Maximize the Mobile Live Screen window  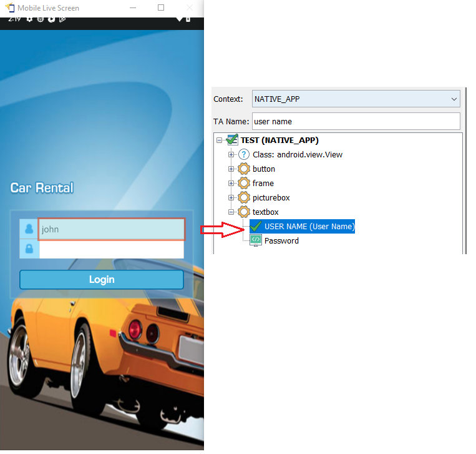click(161, 7)
